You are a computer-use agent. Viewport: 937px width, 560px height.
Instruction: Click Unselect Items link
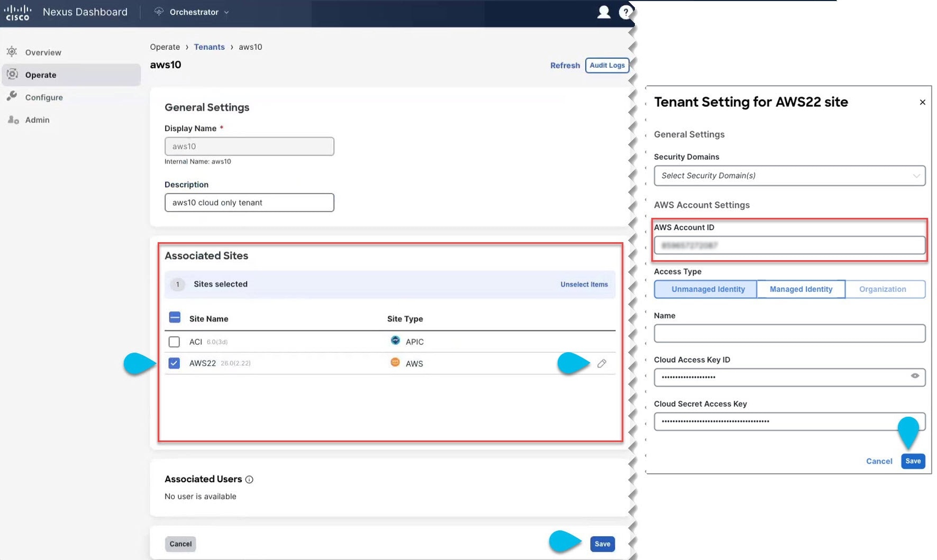pos(584,284)
